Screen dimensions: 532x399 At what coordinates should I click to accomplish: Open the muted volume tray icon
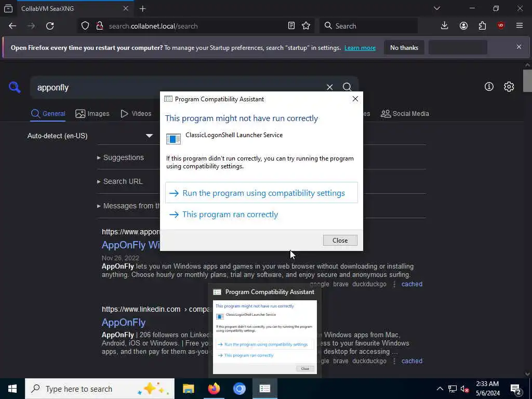pyautogui.click(x=464, y=389)
